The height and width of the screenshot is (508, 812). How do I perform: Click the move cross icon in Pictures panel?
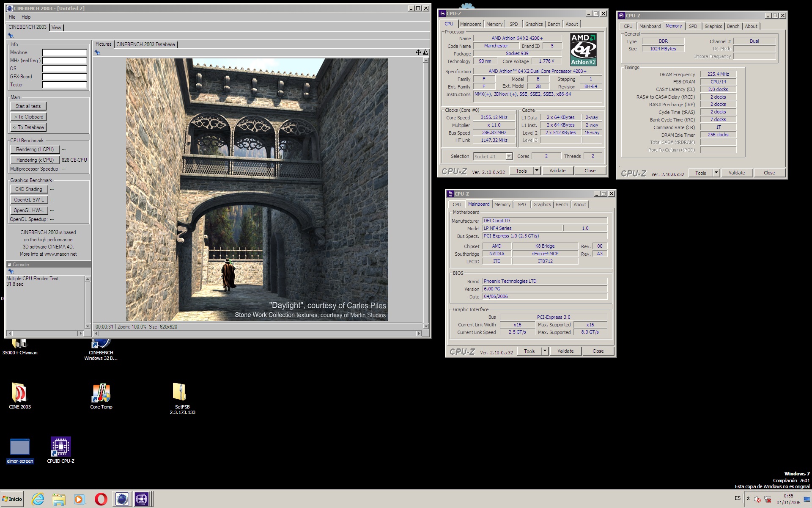click(418, 52)
